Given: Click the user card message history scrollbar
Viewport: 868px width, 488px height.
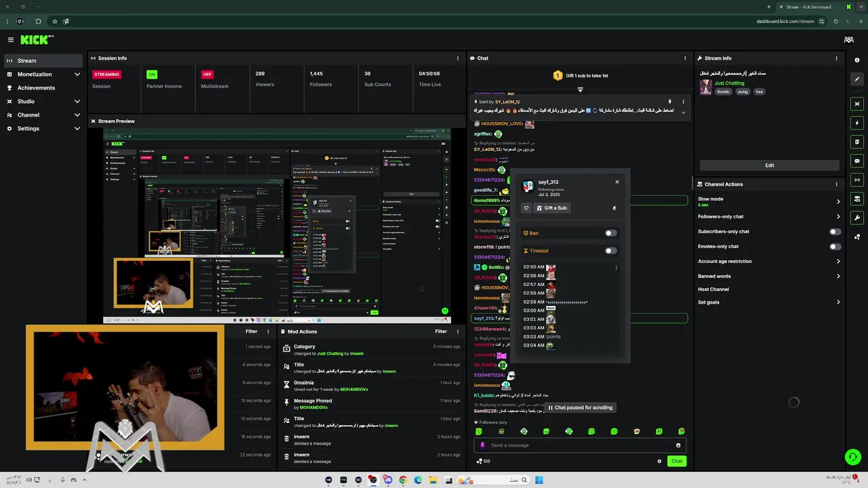Looking at the screenshot, I should click(x=616, y=268).
